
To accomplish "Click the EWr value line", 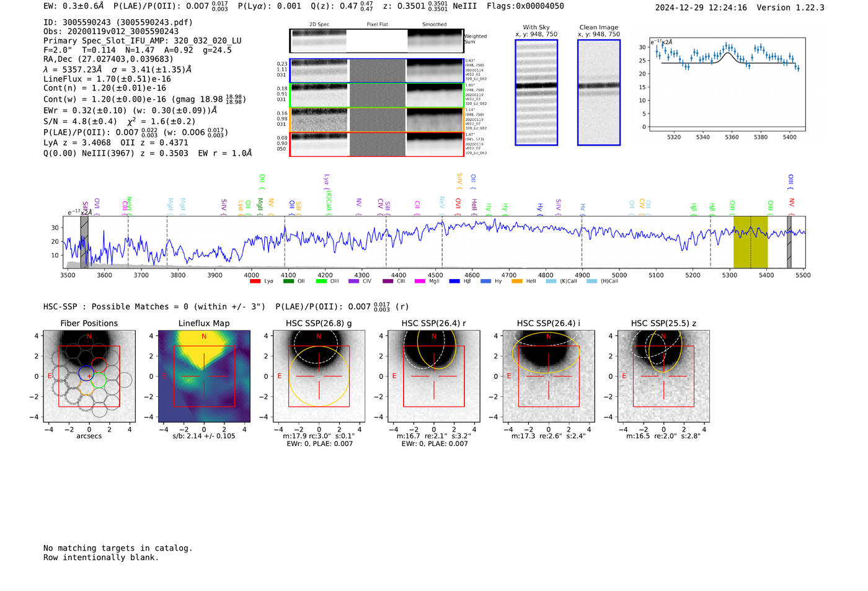I will [130, 110].
